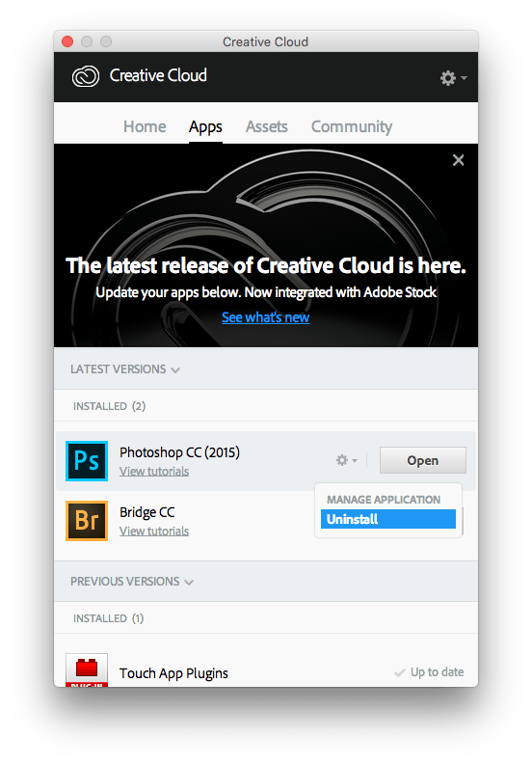Click the Up to date status text
The width and height of the screenshot is (532, 764).
pos(438,672)
